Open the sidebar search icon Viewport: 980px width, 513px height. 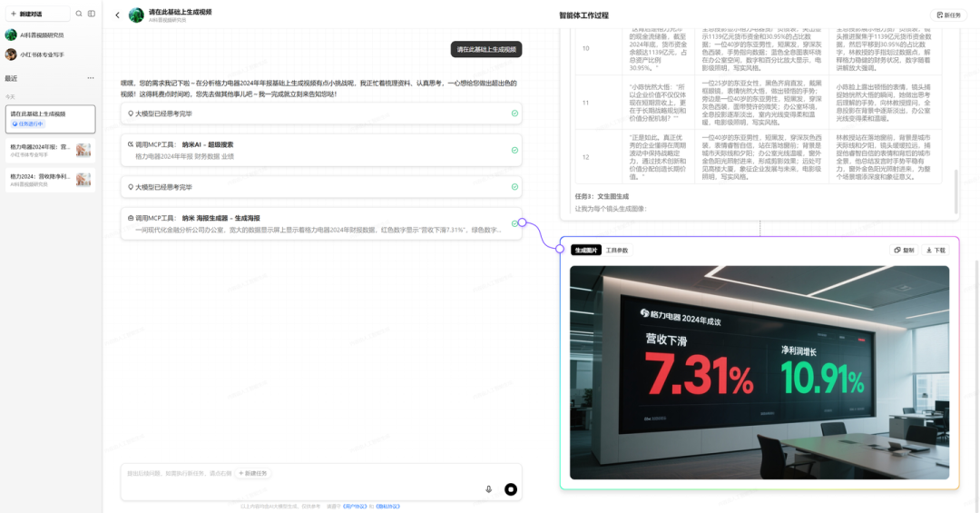(79, 14)
